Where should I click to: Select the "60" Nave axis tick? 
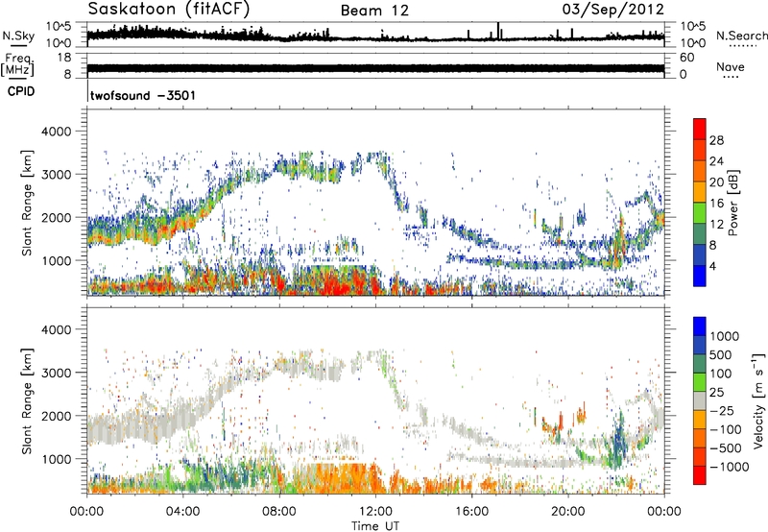(x=686, y=58)
